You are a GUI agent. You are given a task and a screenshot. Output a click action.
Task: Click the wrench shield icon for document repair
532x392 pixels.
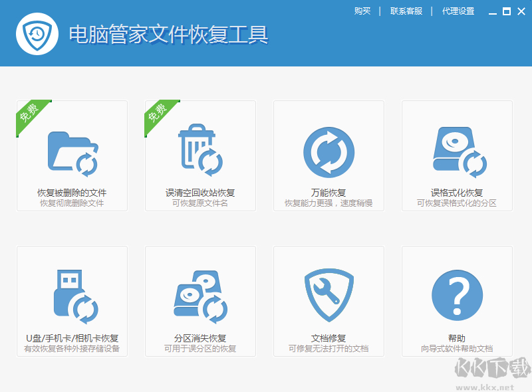[328, 296]
